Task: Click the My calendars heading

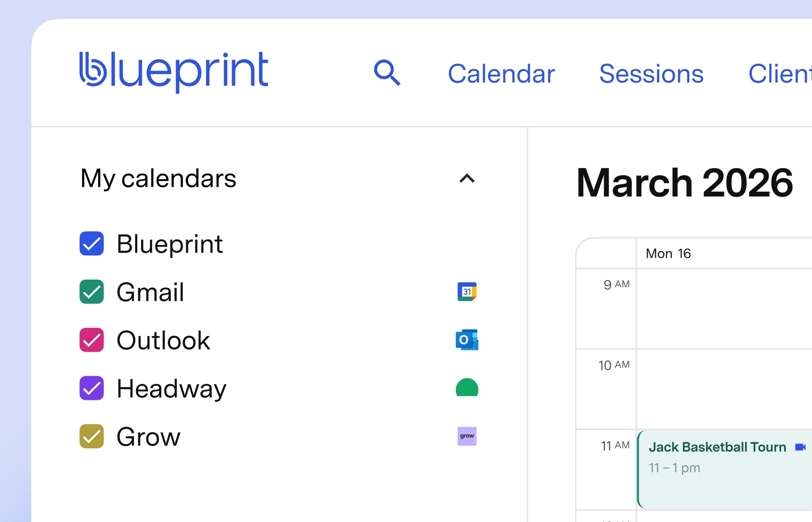Action: click(x=158, y=179)
